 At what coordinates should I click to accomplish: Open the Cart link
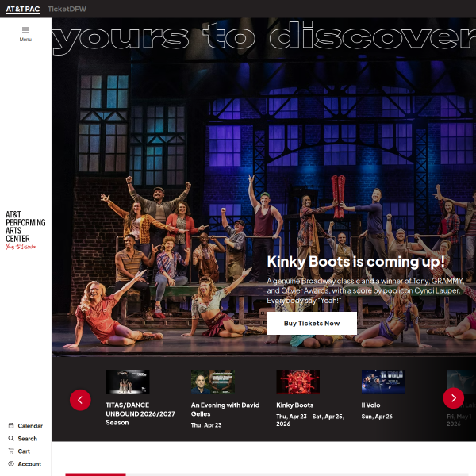(x=24, y=451)
